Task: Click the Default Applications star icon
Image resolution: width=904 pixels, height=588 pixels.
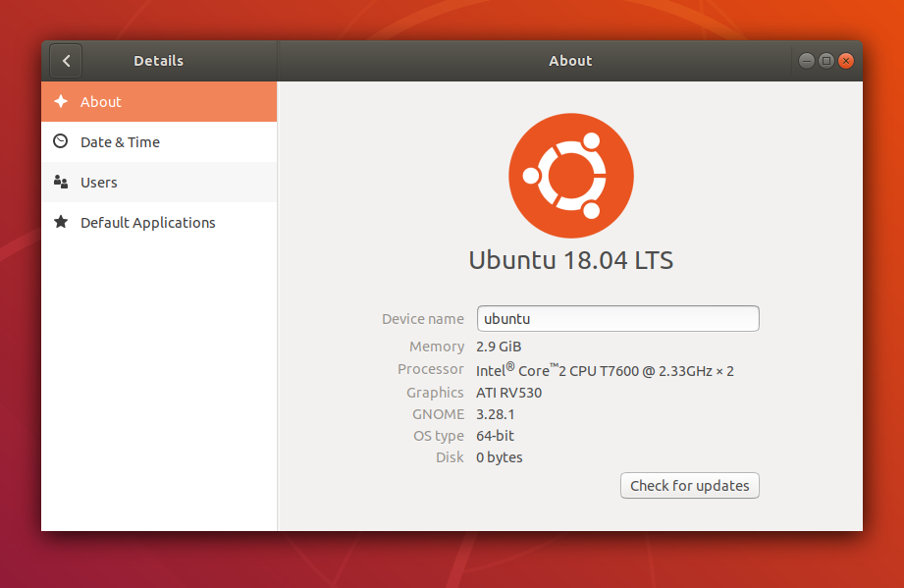Action: pos(61,222)
